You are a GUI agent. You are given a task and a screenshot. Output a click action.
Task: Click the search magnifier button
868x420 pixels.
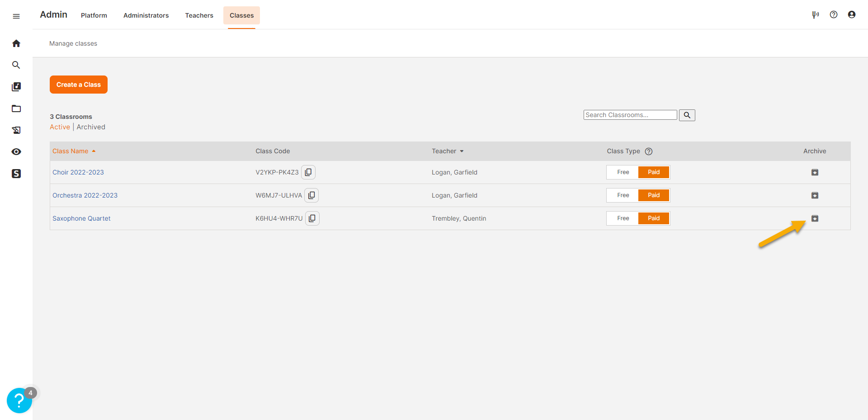coord(687,115)
